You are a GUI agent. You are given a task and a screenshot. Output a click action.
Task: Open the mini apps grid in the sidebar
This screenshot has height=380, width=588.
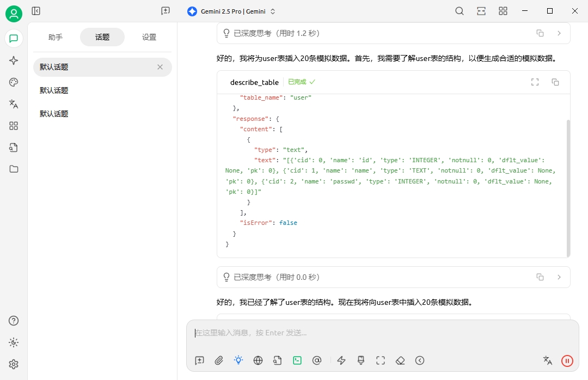coord(14,126)
